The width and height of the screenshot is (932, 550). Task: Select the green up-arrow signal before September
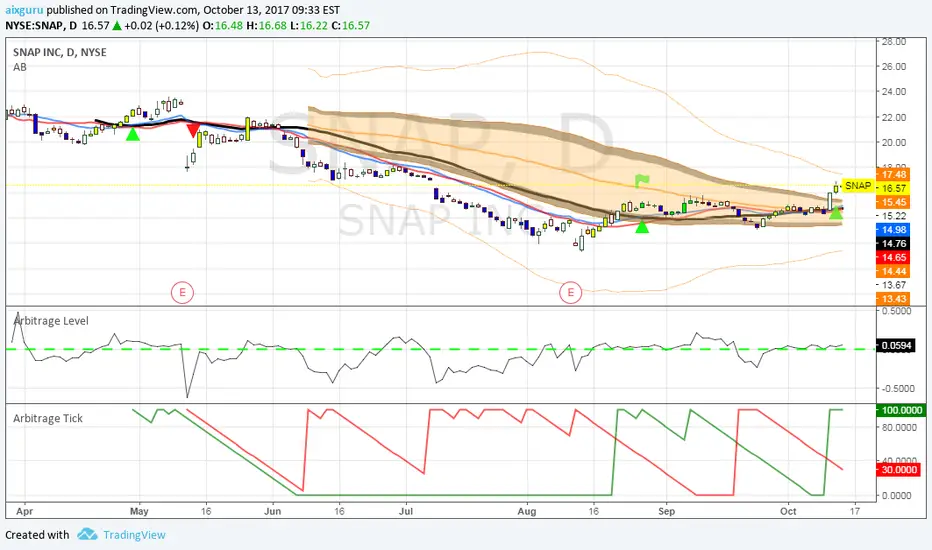coord(642,226)
